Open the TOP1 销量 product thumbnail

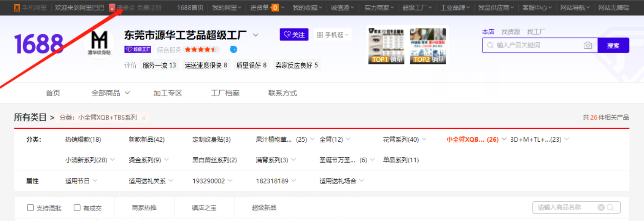tap(386, 45)
